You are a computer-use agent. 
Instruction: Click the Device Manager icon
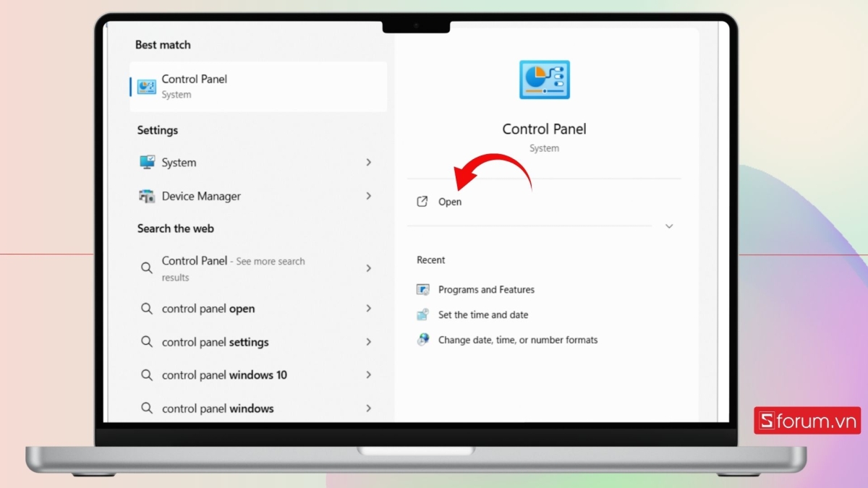[x=148, y=196]
